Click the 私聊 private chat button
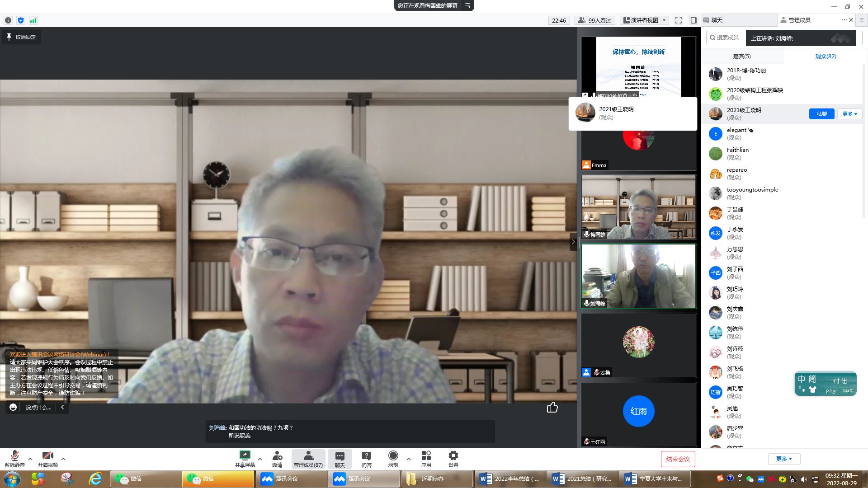The width and height of the screenshot is (868, 488). click(821, 114)
